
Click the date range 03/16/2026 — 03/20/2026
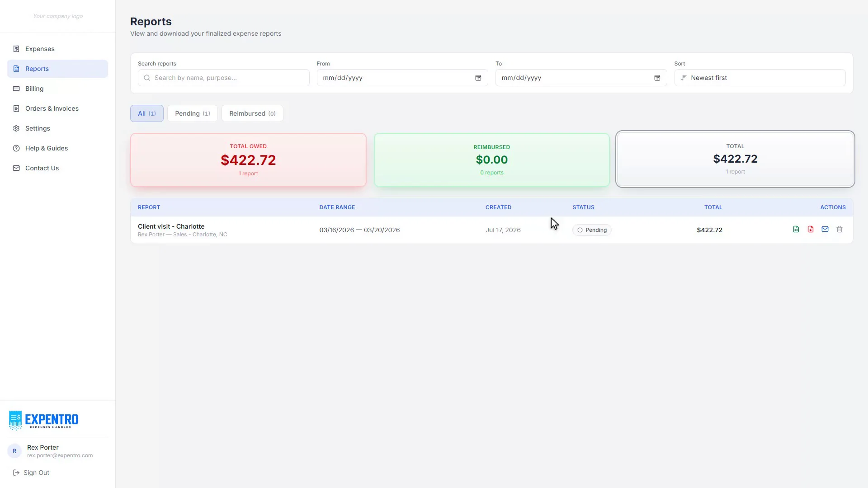359,230
